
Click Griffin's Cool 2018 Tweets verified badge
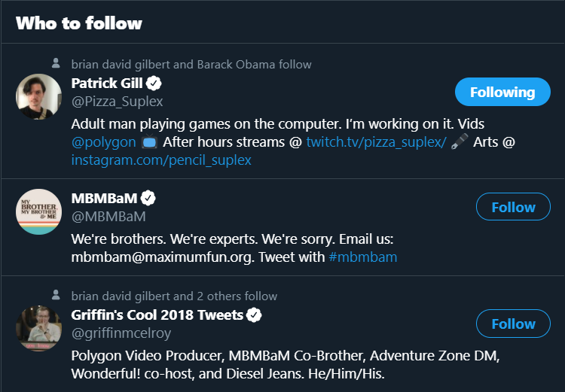[255, 315]
